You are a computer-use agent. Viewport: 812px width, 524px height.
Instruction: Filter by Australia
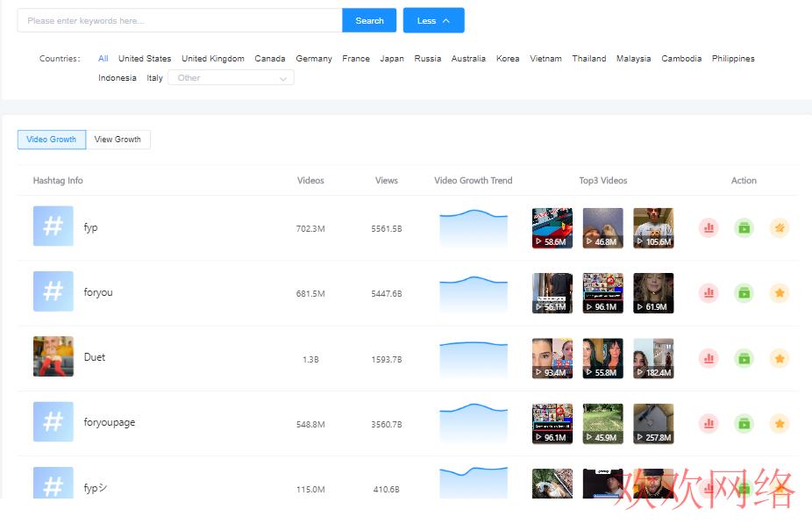coord(468,59)
